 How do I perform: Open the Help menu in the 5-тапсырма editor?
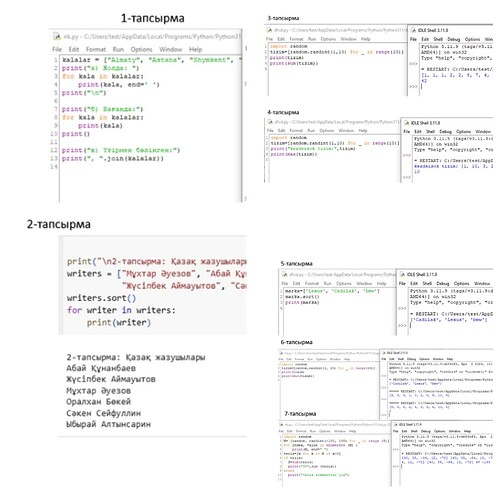click(x=381, y=283)
